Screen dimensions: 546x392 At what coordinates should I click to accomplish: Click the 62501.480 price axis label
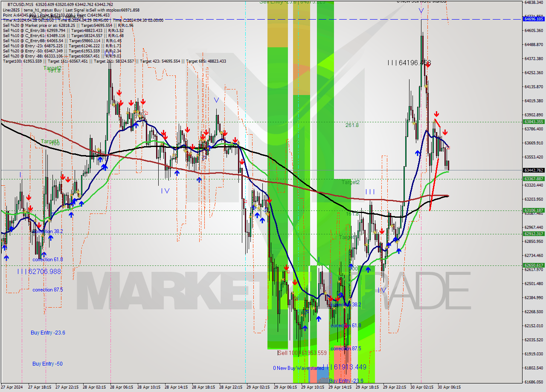coord(534,283)
